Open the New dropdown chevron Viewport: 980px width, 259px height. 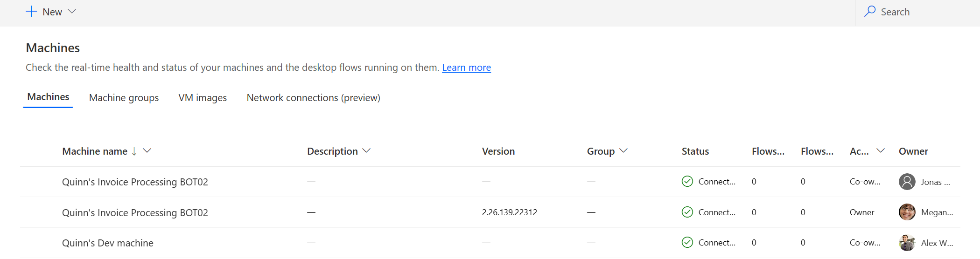(x=72, y=12)
